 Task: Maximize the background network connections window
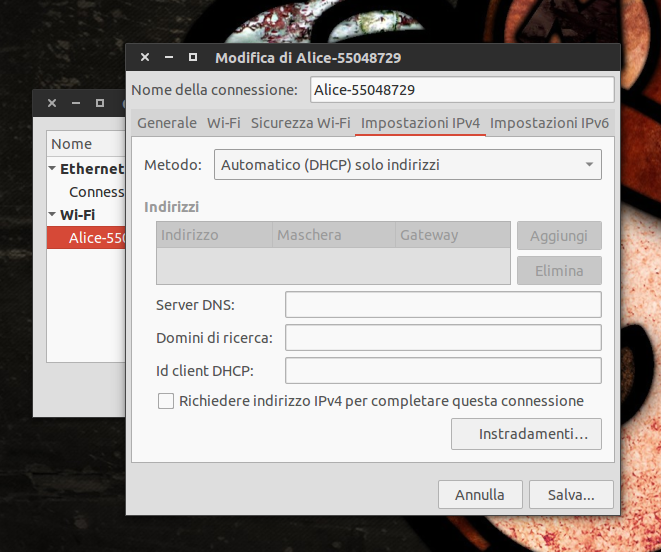point(100,103)
